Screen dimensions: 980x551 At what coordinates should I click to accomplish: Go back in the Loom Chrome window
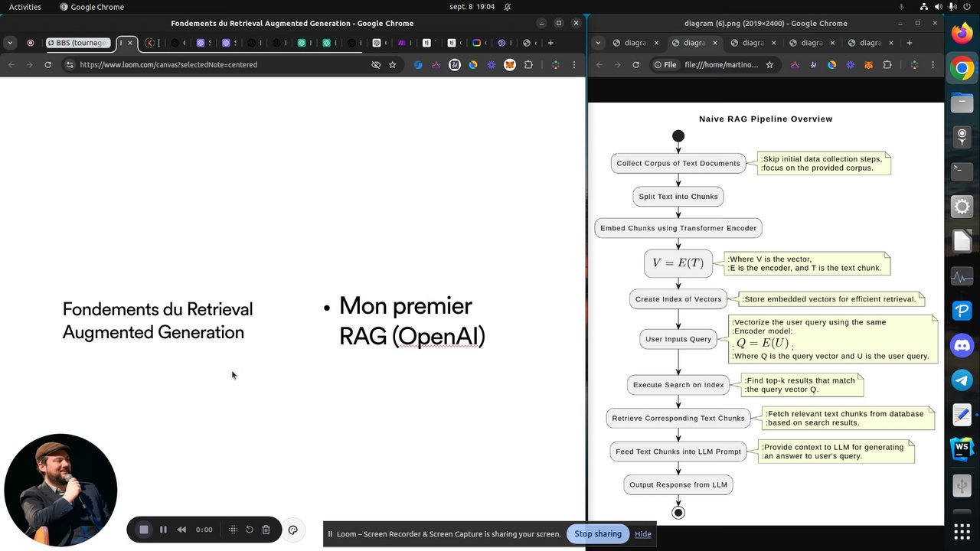11,65
